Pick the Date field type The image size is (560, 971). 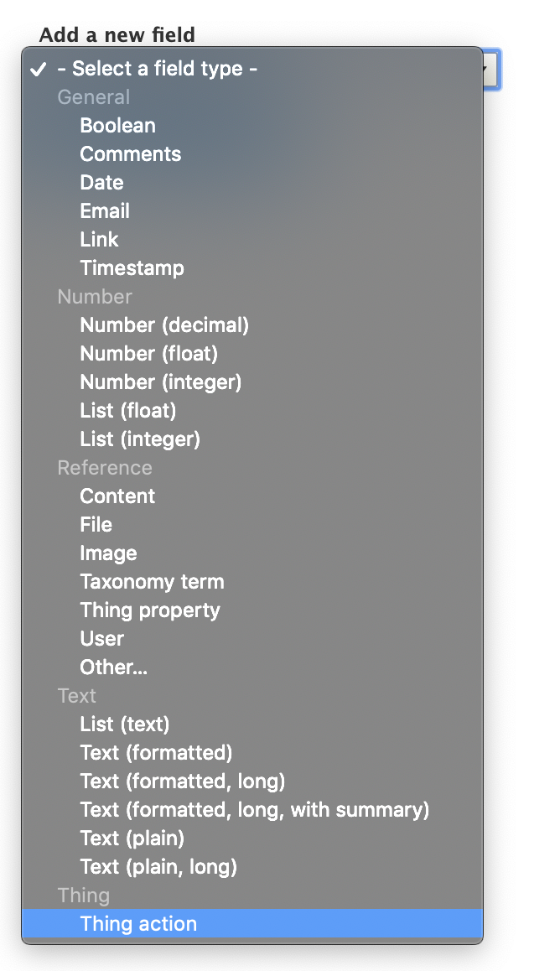101,183
